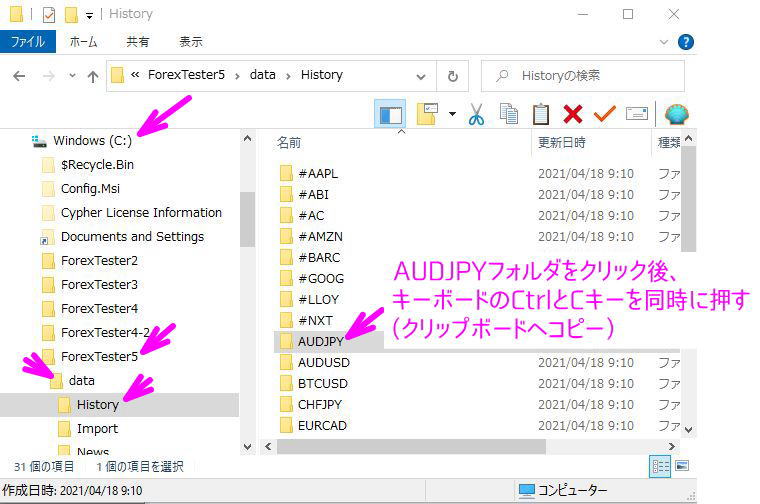
Task: Select the CHFJPY folder
Action: pyautogui.click(x=319, y=405)
